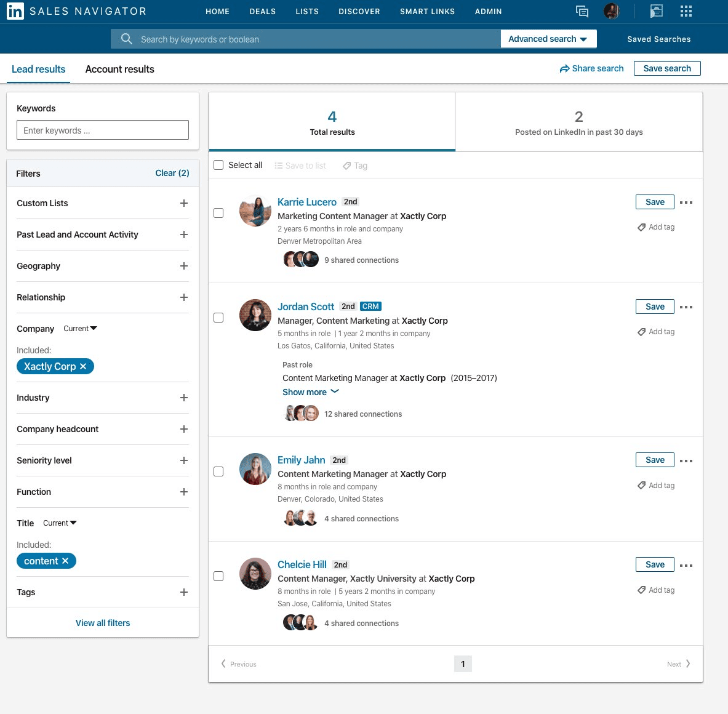Image resolution: width=728 pixels, height=714 pixels.
Task: Switch to Account results tab
Action: coord(120,69)
